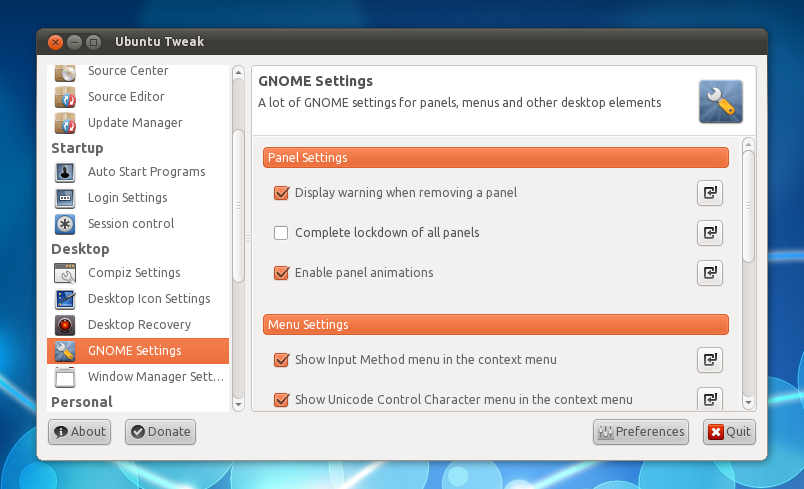Click the Update Manager icon
Screen dimensions: 804x489
(x=65, y=123)
